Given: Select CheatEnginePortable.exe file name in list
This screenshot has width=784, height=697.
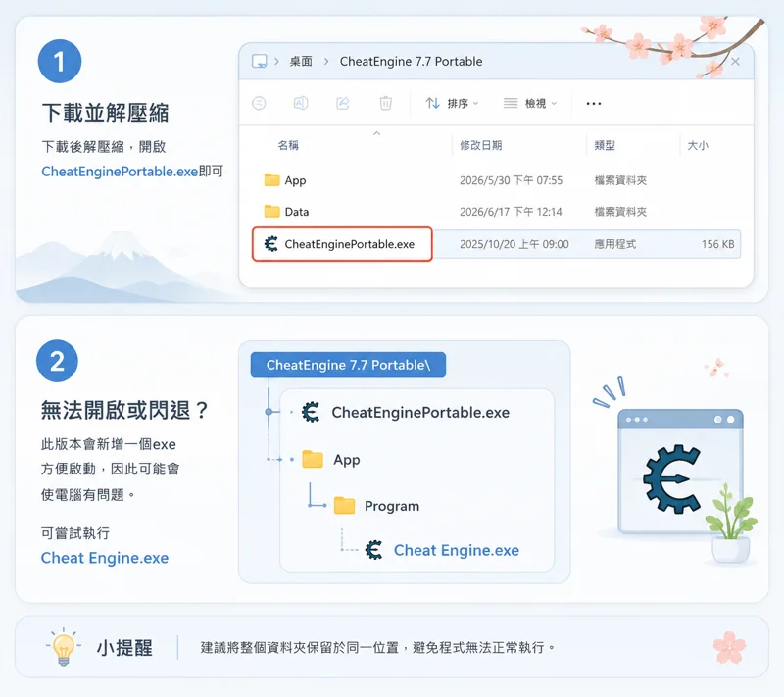Looking at the screenshot, I should 350,244.
